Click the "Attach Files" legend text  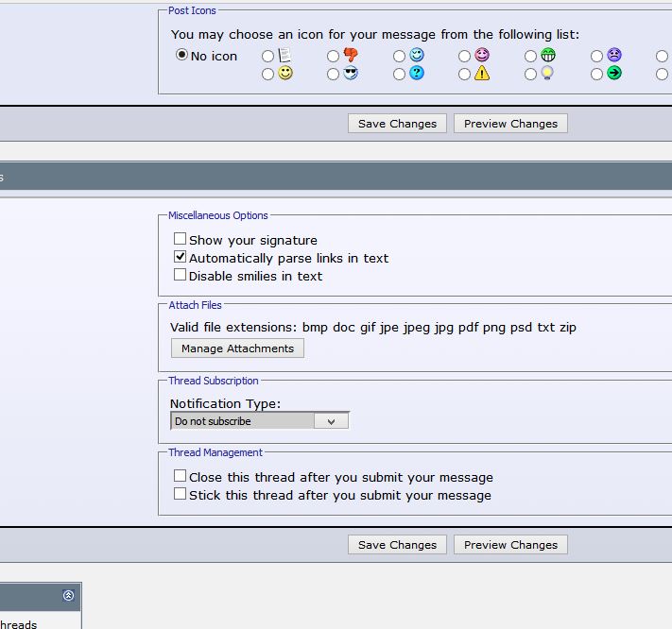pos(195,305)
